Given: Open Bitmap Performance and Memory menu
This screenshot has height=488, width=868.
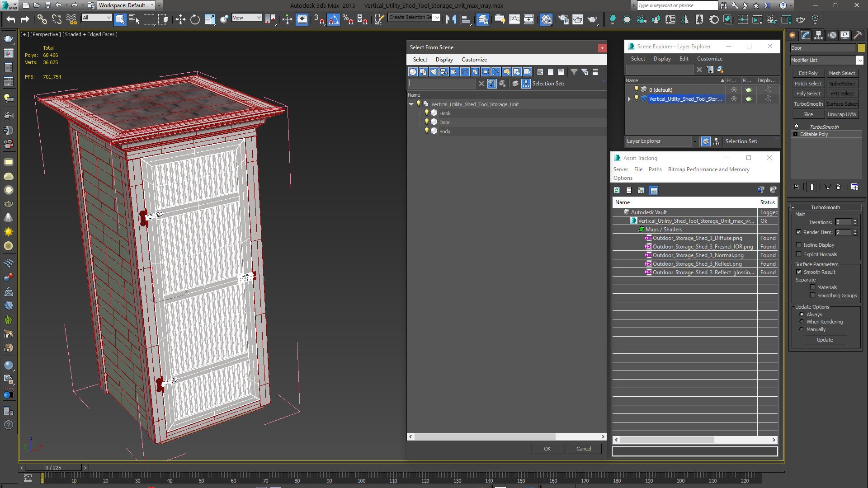Looking at the screenshot, I should pyautogui.click(x=708, y=169).
